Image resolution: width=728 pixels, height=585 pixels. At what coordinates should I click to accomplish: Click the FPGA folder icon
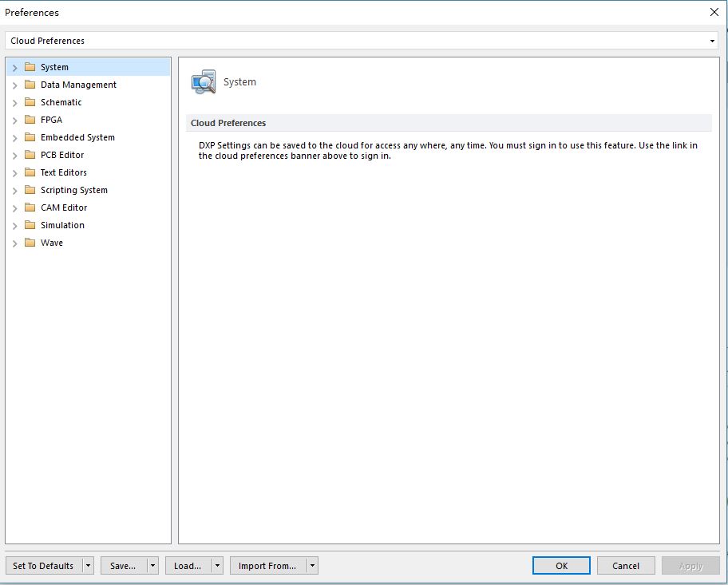[30, 120]
